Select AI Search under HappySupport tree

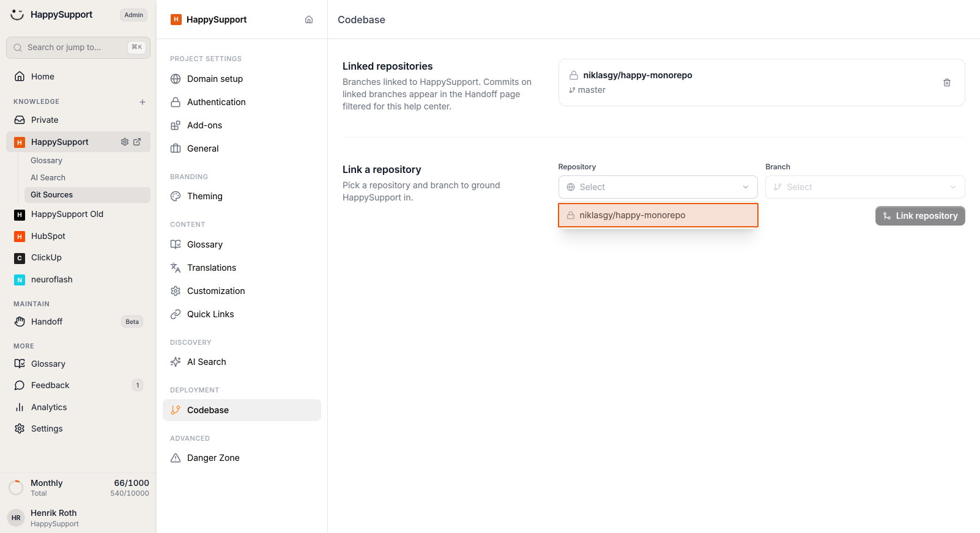(x=87, y=178)
